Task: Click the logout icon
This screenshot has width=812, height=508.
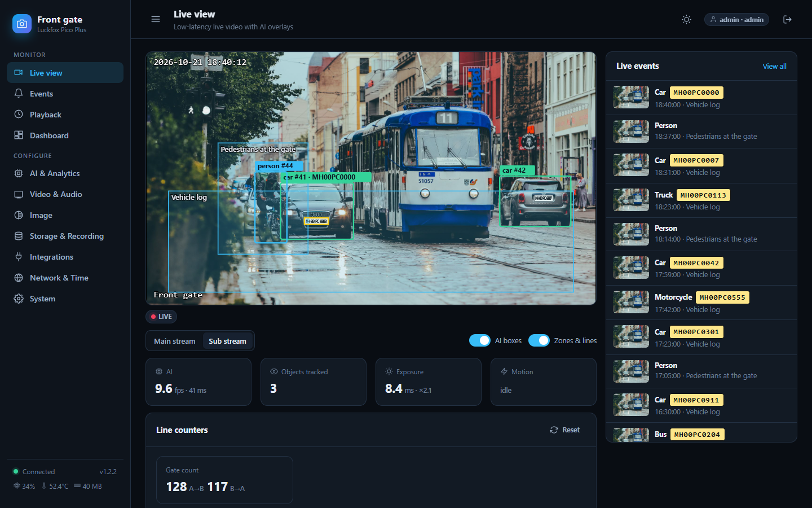Action: pyautogui.click(x=788, y=19)
